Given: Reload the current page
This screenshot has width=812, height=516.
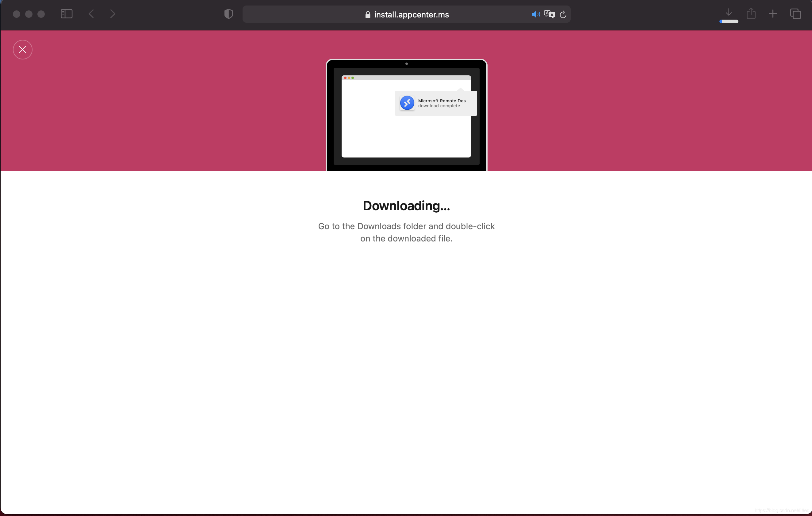Looking at the screenshot, I should (x=563, y=14).
